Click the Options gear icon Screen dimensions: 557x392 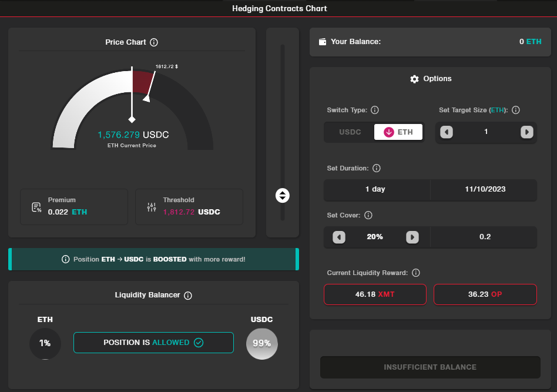414,79
